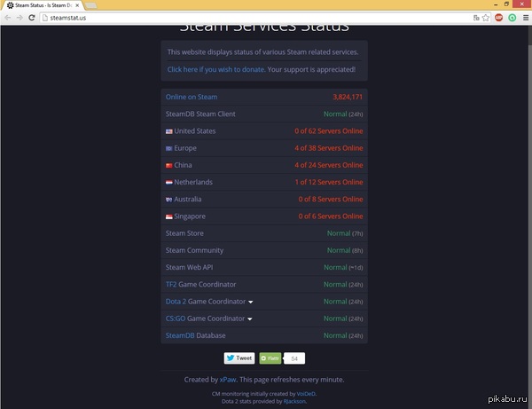The height and width of the screenshot is (409, 532).
Task: Click '4 of 24 Servers Online' status
Action: click(328, 165)
